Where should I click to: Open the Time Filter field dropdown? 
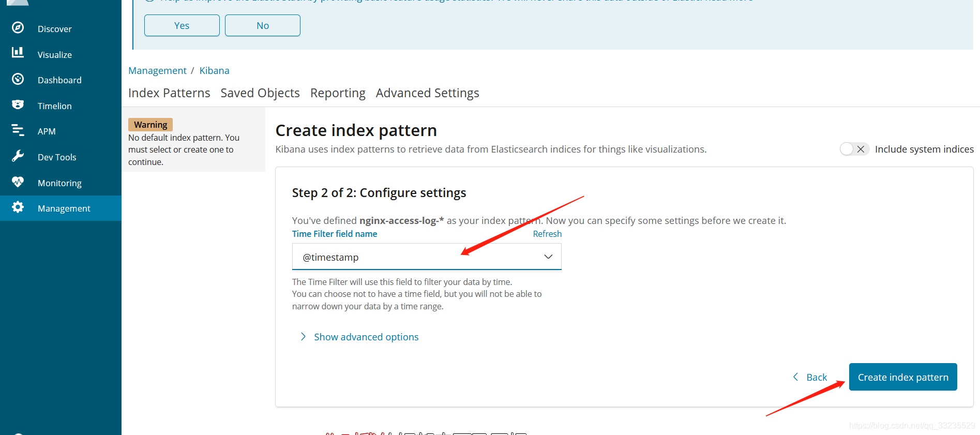(427, 257)
